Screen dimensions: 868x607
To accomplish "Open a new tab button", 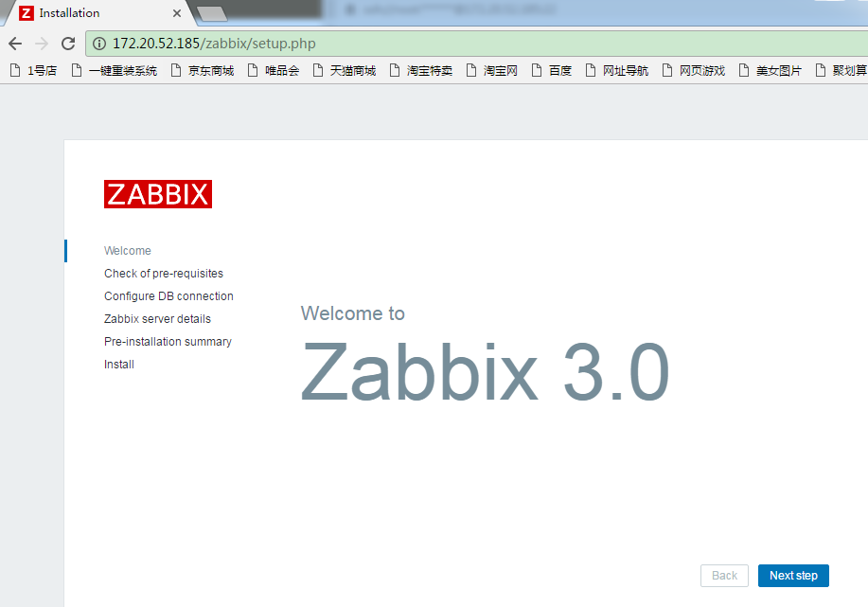I will coord(212,14).
